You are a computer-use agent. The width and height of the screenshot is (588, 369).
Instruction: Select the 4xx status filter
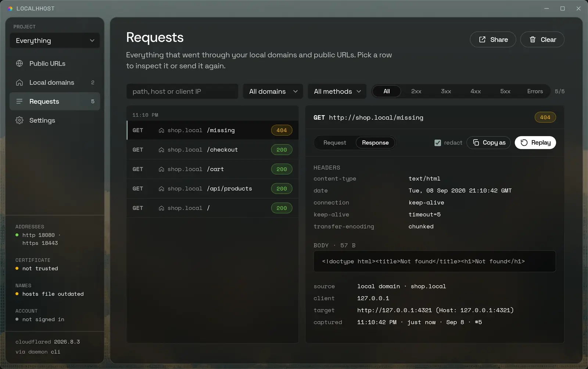(x=476, y=91)
